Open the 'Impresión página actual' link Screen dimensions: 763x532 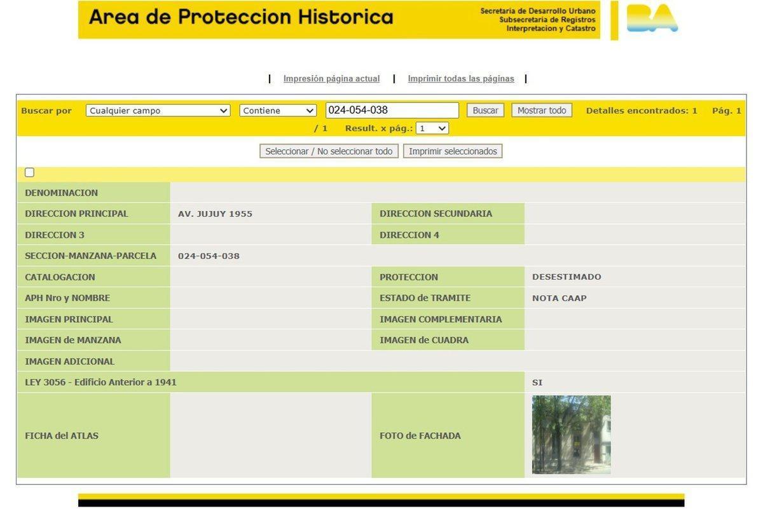[331, 79]
